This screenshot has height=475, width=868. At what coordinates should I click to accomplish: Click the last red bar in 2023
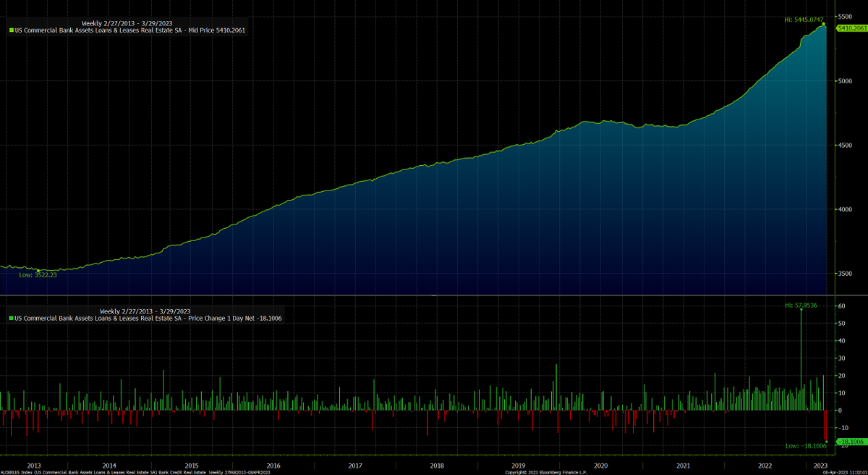click(825, 426)
